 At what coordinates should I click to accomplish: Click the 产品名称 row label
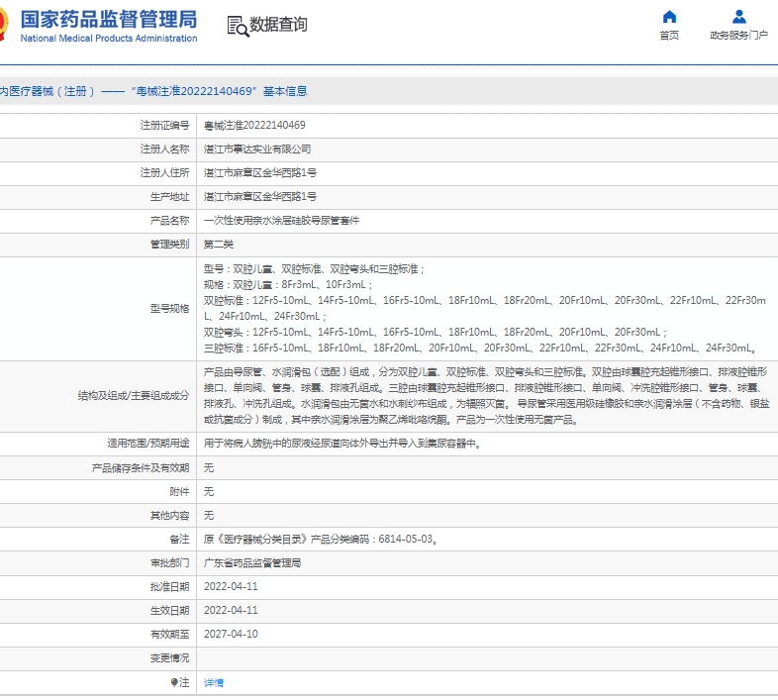coord(169,221)
